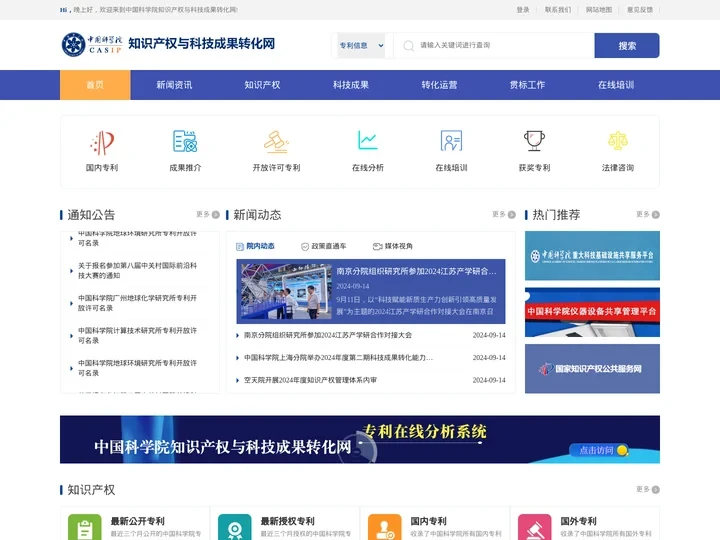Click the featured headline 南京分院组织研究所参加2024江苏产学研合
The image size is (720, 540).
[x=416, y=271]
